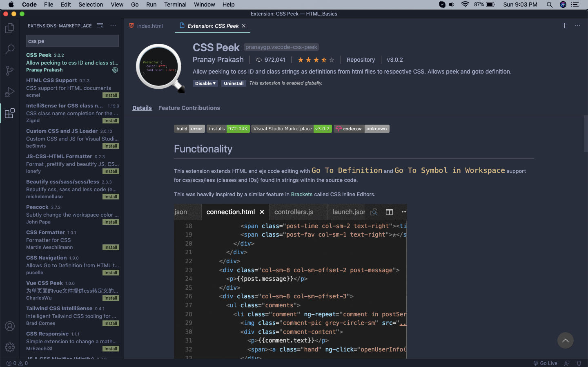The width and height of the screenshot is (588, 367).
Task: Select the Extensions view icon
Action: [x=10, y=113]
